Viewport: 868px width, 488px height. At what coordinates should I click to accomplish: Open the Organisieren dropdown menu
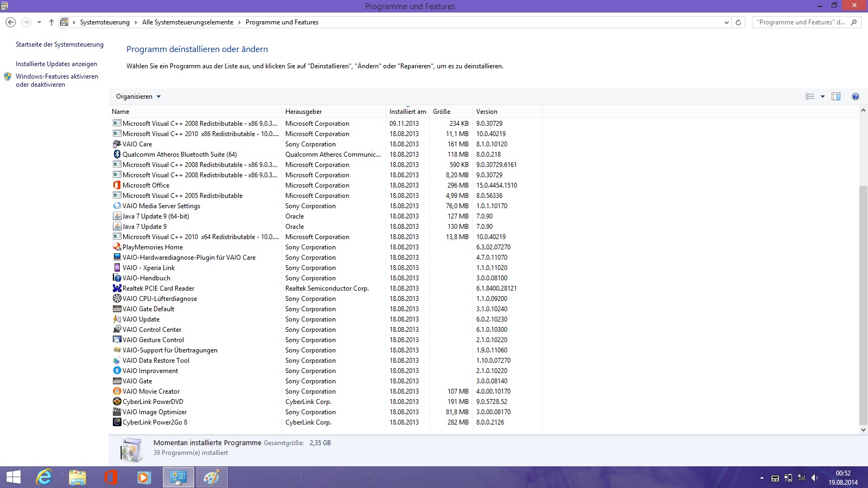point(138,97)
